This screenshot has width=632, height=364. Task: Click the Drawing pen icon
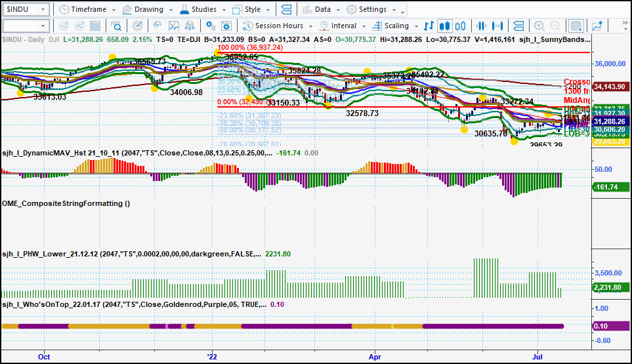tap(127, 9)
